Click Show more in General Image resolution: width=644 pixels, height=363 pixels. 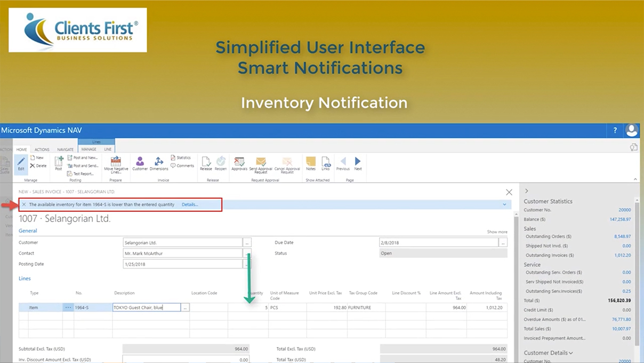(497, 232)
